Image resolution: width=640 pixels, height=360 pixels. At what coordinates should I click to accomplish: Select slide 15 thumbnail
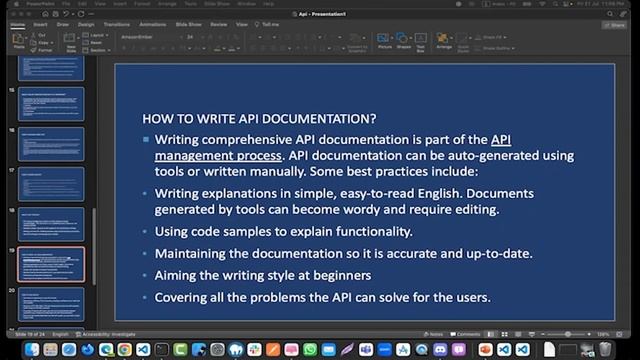[51, 104]
